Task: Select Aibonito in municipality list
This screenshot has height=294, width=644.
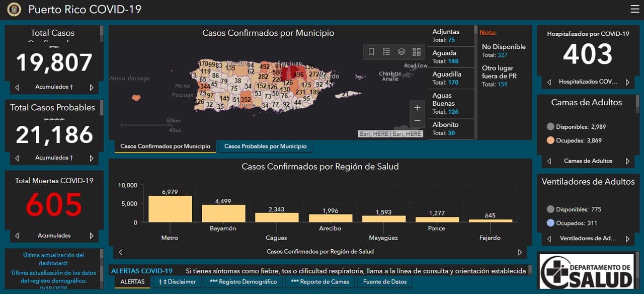Action: pos(451,128)
